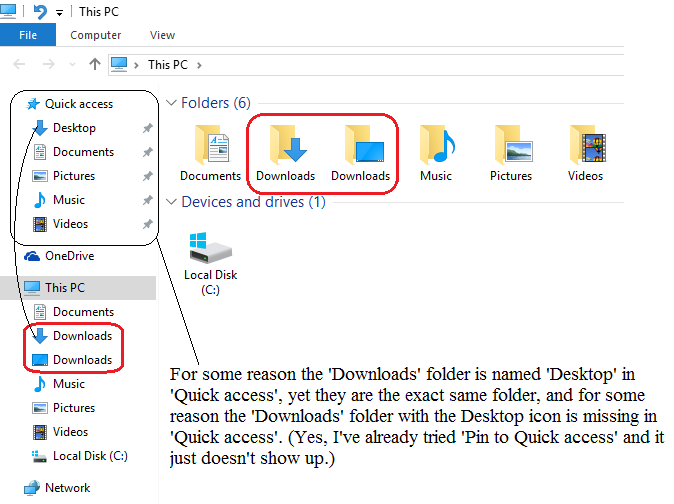The image size is (674, 504).
Task: Expand the chevron before This PC breadcrumb
Action: [136, 65]
